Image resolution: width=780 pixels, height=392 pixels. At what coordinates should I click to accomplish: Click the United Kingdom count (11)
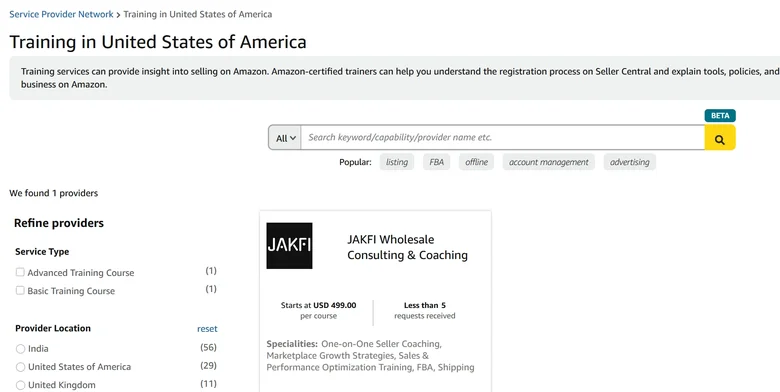coord(208,384)
